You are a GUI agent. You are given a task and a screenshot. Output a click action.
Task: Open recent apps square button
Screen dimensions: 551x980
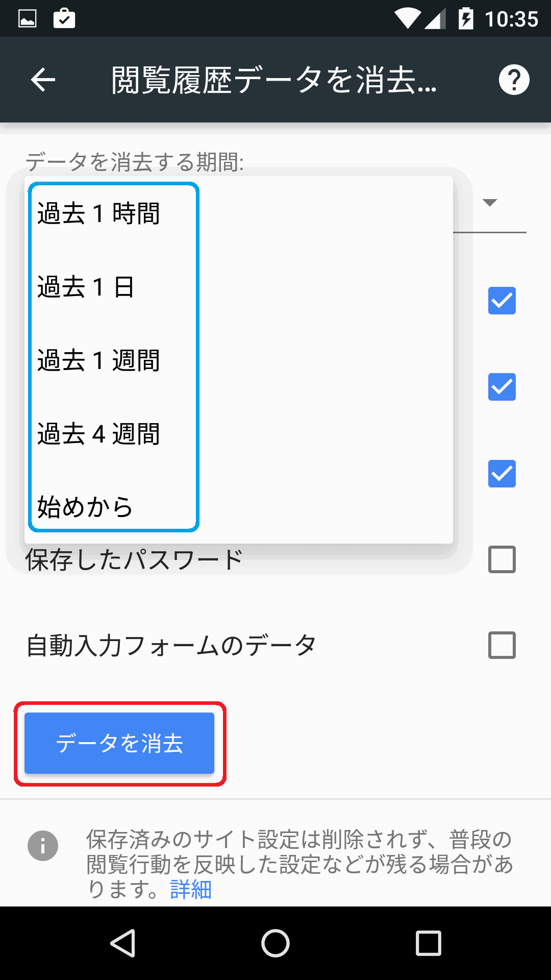[428, 943]
